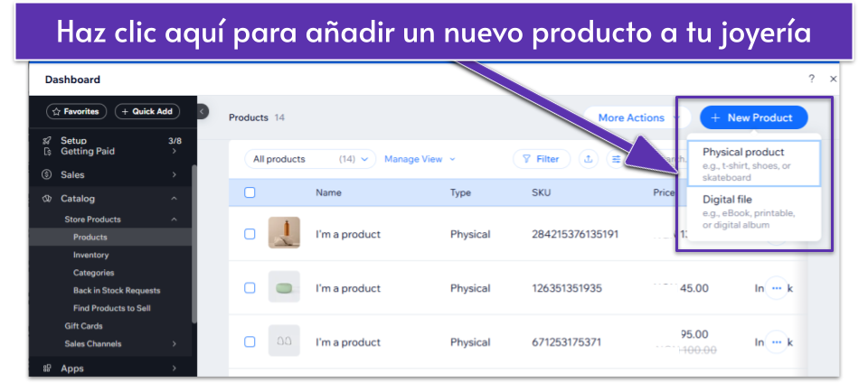Check the box for product 671253175371

pos(250,342)
